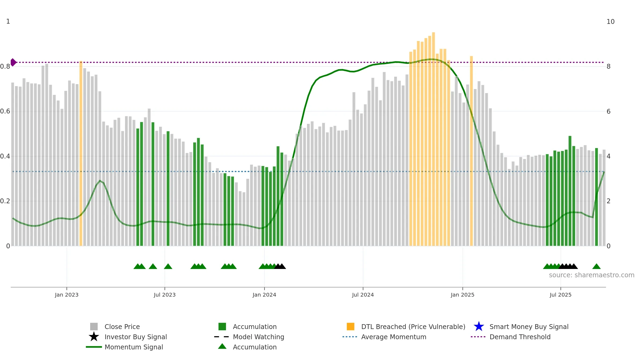The image size is (644, 362).
Task: Click the DTL Breached (Price Vulnerable) legend text
Action: pyautogui.click(x=413, y=327)
